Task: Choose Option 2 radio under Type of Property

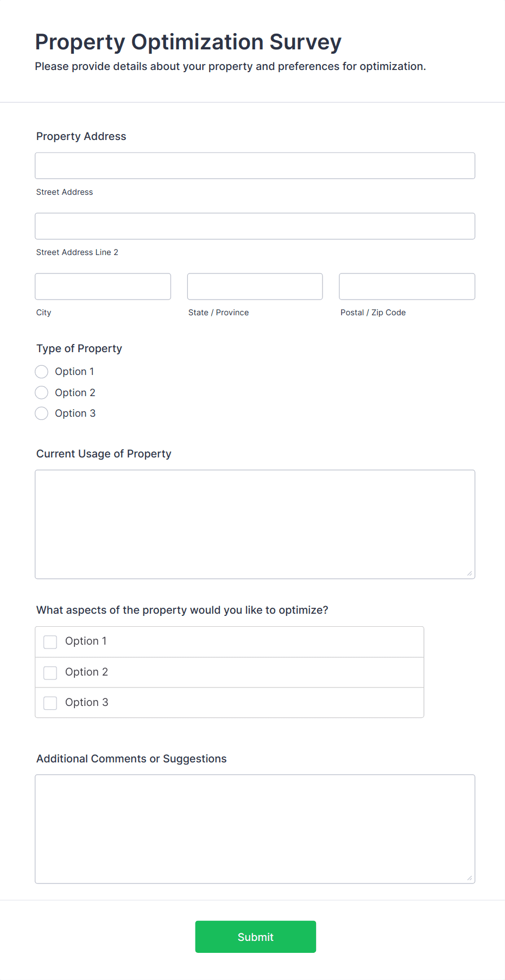Action: pos(42,392)
